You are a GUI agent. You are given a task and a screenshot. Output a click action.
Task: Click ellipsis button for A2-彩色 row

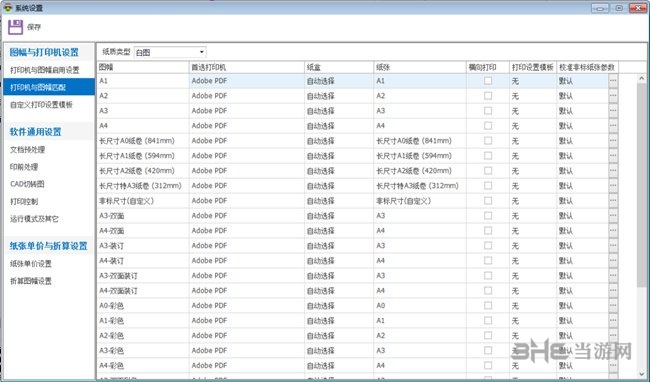613,335
